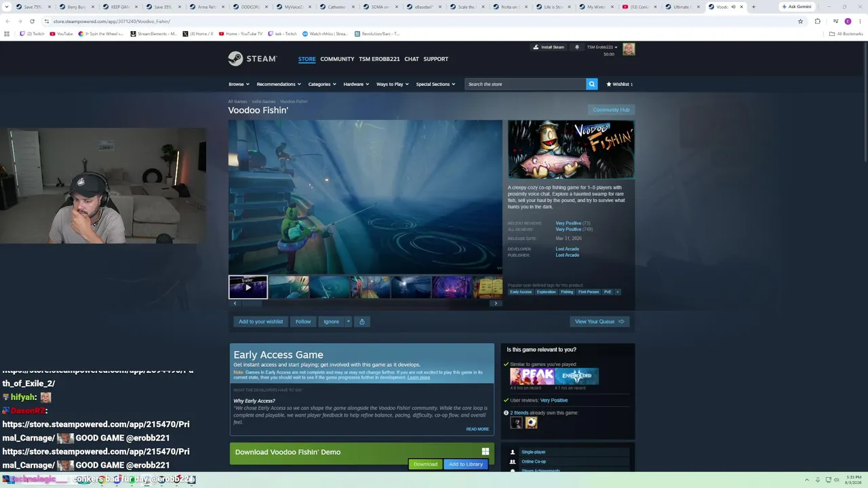Open the All Games breadcrumb
This screenshot has width=868, height=488.
237,102
